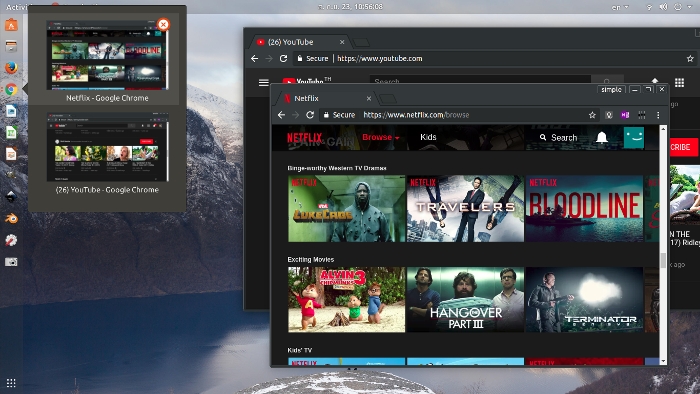The image size is (700, 394).
Task: Open the Activities overview
Action: pyautogui.click(x=16, y=7)
